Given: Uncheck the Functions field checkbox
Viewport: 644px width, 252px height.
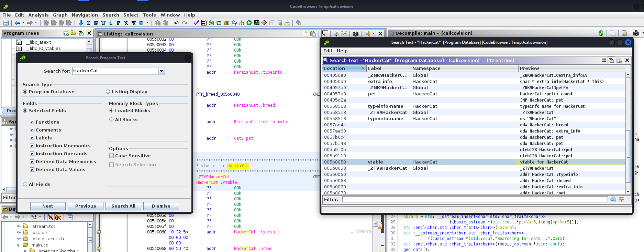Looking at the screenshot, I should pyautogui.click(x=32, y=122).
